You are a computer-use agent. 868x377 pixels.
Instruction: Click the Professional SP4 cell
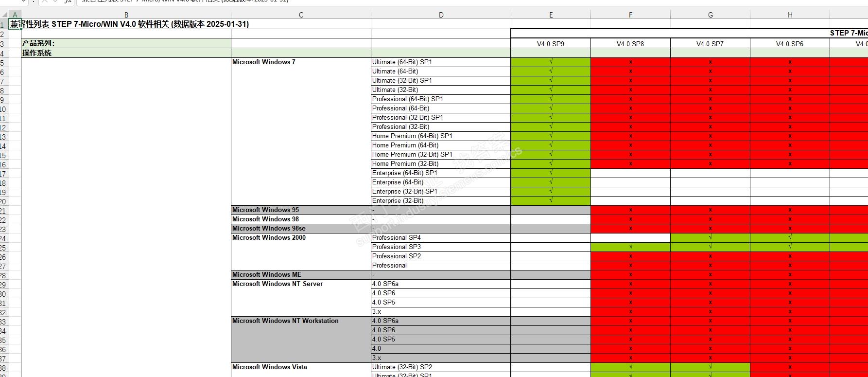point(441,238)
